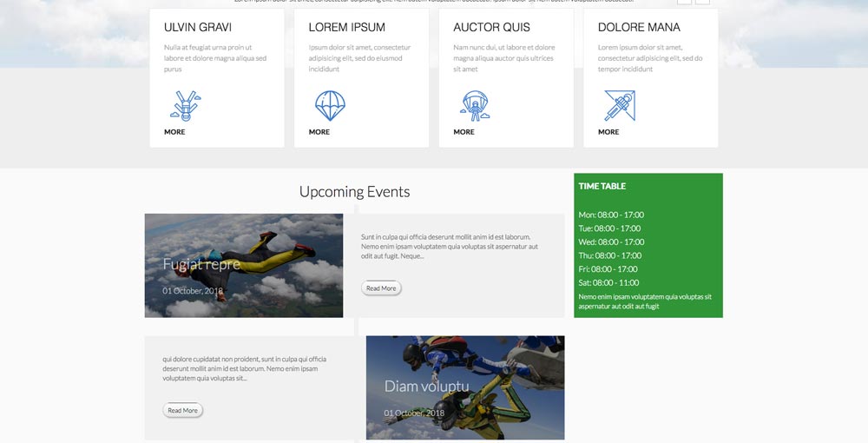Click the skydiver icon in Ulvin Gravi card
Image resolution: width=868 pixels, height=443 pixels.
point(185,106)
